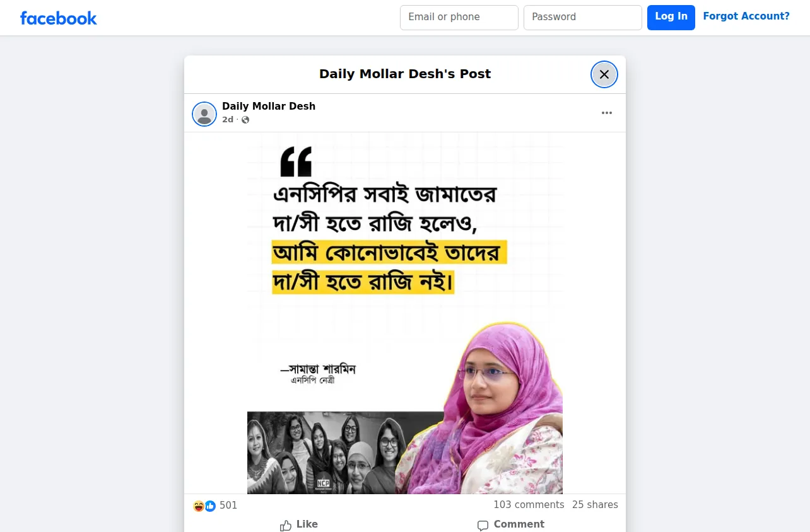Click the Comment speech-bubble button

click(x=511, y=524)
